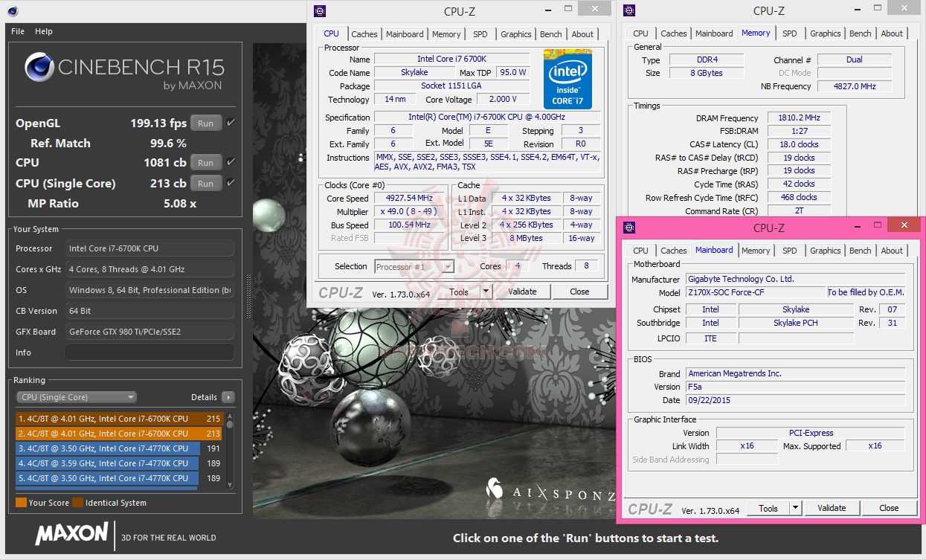Click the Info input field
Image resolution: width=926 pixels, height=560 pixels.
149,353
